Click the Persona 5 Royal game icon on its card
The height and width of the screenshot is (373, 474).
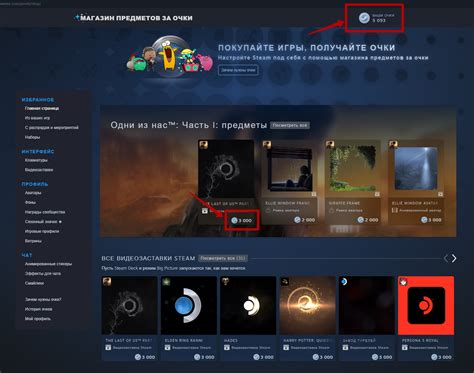pyautogui.click(x=403, y=281)
